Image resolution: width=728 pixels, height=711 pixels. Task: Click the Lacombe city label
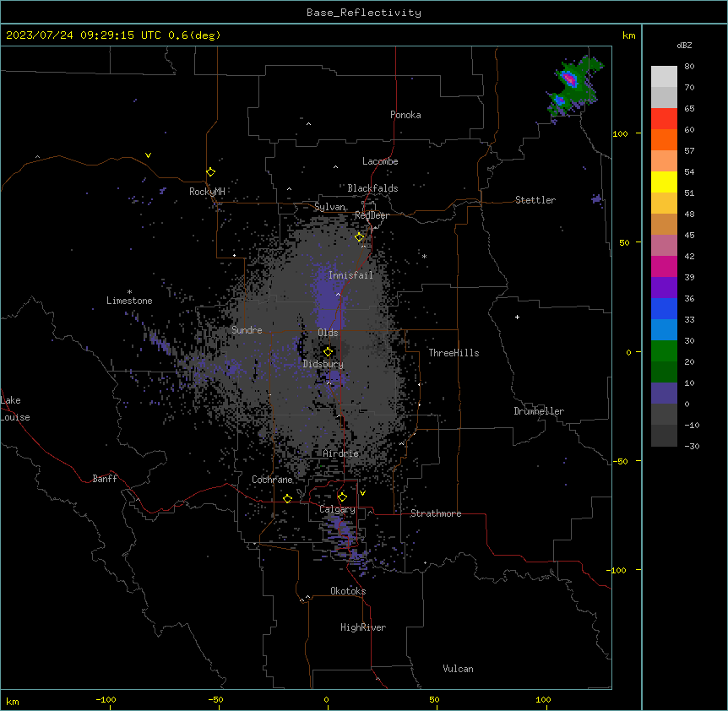coord(380,161)
